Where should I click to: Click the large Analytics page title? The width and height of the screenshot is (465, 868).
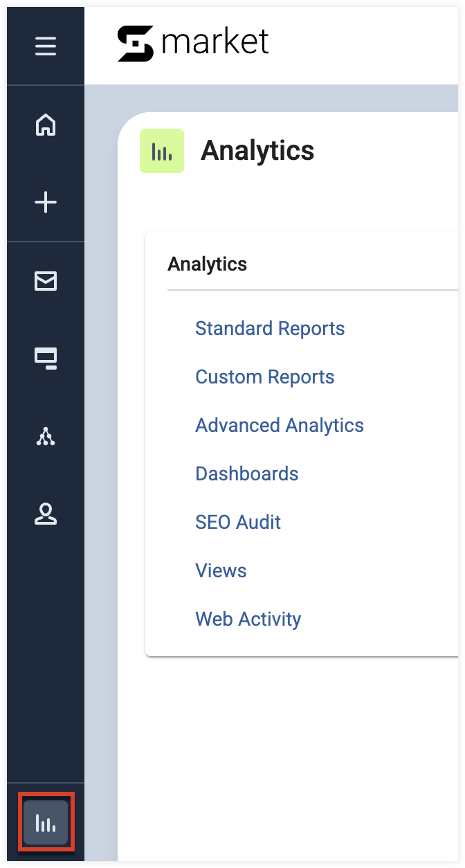[257, 150]
